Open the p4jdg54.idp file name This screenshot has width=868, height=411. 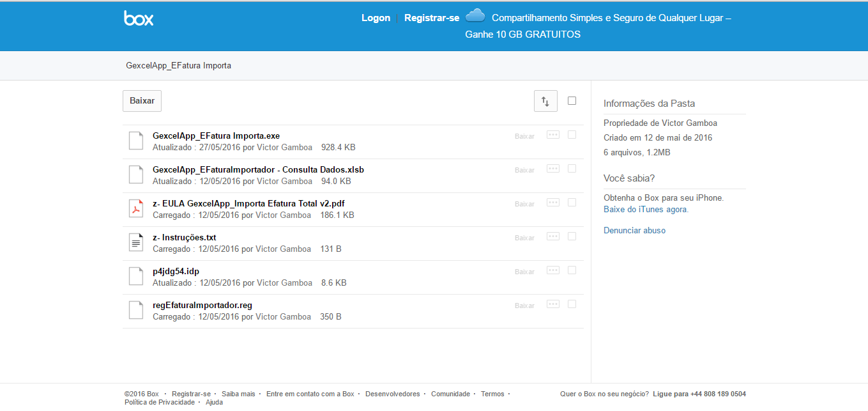(x=176, y=271)
